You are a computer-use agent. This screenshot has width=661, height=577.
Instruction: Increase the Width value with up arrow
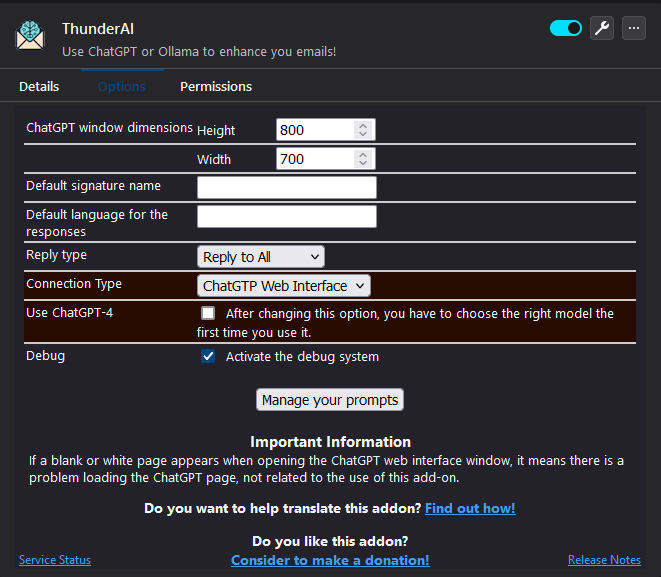point(363,154)
